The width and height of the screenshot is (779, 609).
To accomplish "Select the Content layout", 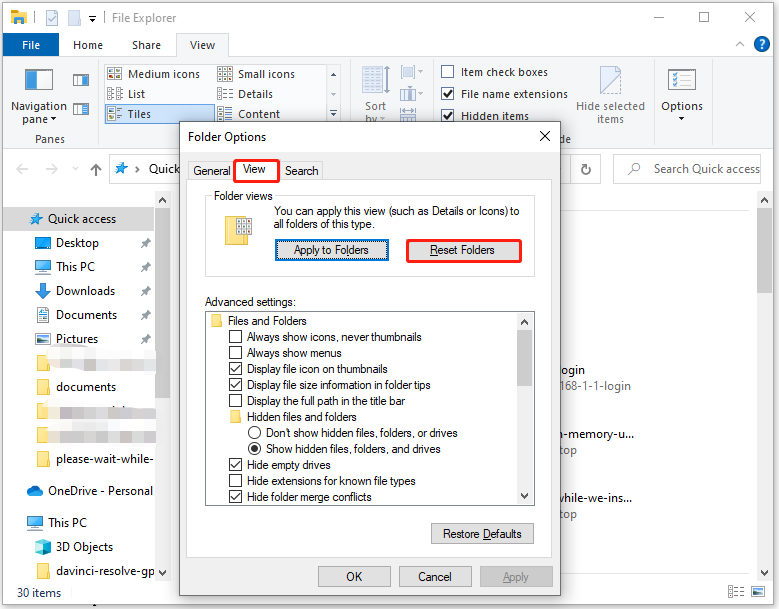I will (x=249, y=114).
